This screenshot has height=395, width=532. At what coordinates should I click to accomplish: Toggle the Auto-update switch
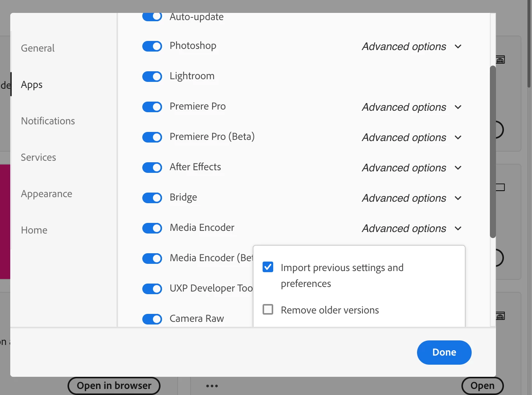point(152,17)
